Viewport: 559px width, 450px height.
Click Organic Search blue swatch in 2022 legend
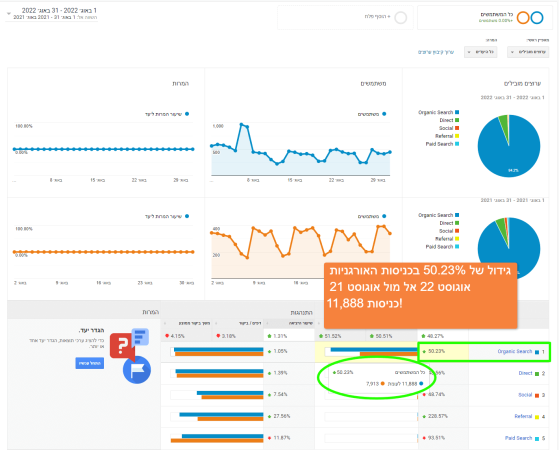click(x=457, y=112)
